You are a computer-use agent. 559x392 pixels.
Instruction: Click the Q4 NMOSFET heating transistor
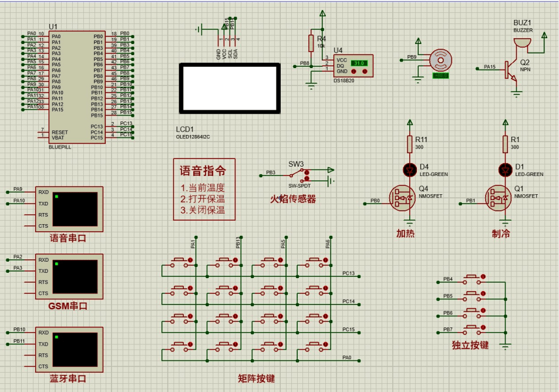(403, 198)
